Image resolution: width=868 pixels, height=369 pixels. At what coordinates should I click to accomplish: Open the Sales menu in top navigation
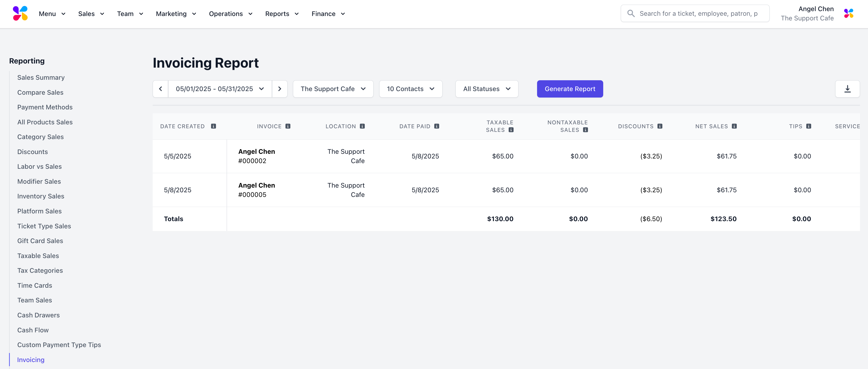91,14
